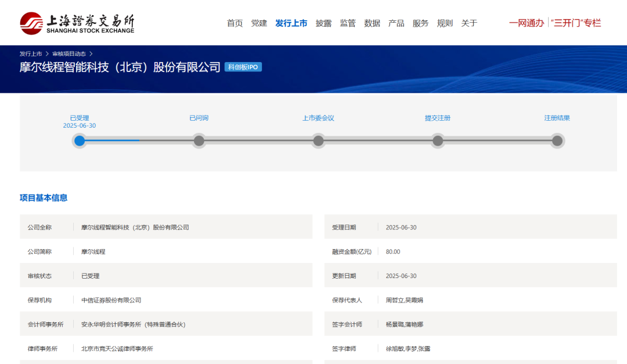Select the 发行上市 navigation tab

coord(291,23)
